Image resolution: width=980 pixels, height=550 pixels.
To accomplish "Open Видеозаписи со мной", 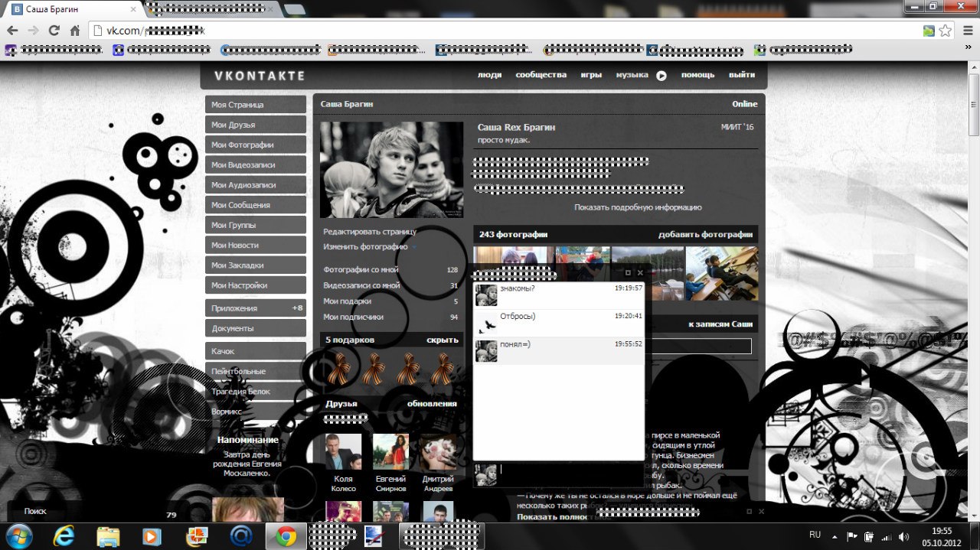I will pyautogui.click(x=390, y=285).
